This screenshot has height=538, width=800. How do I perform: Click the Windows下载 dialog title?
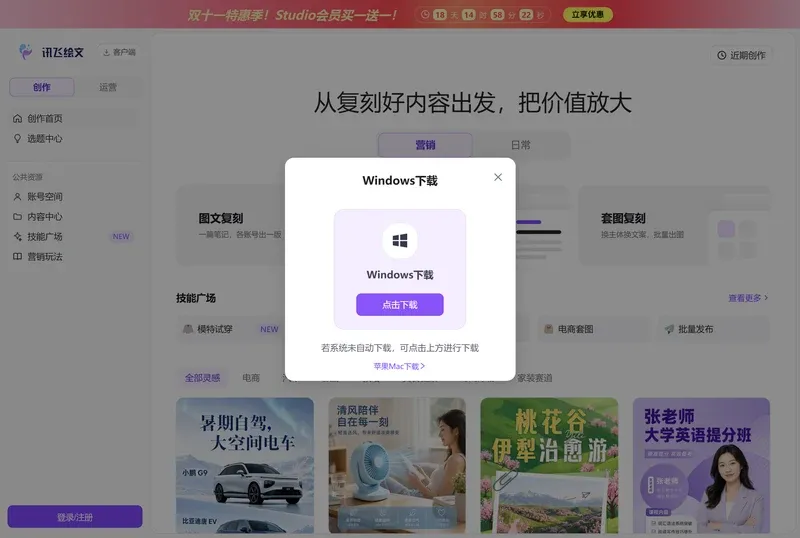click(x=400, y=180)
